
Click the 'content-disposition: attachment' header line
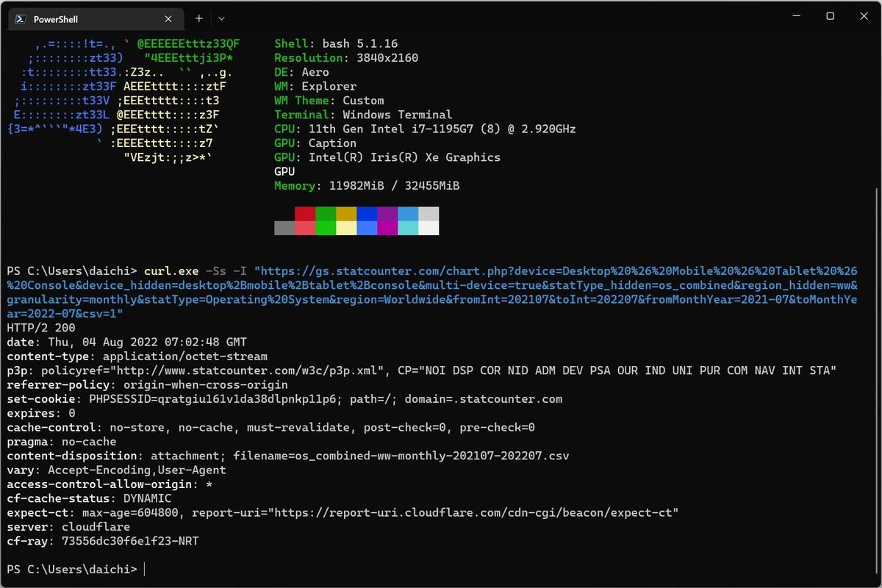pos(287,456)
